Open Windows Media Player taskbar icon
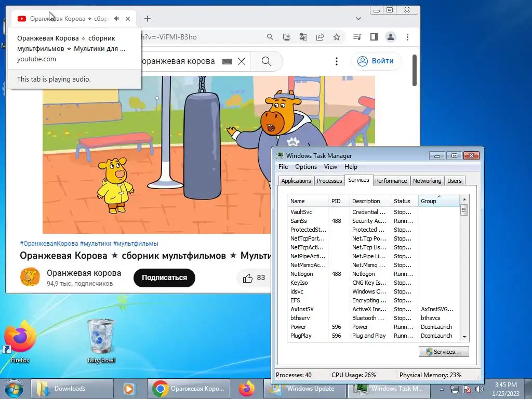 tap(129, 389)
